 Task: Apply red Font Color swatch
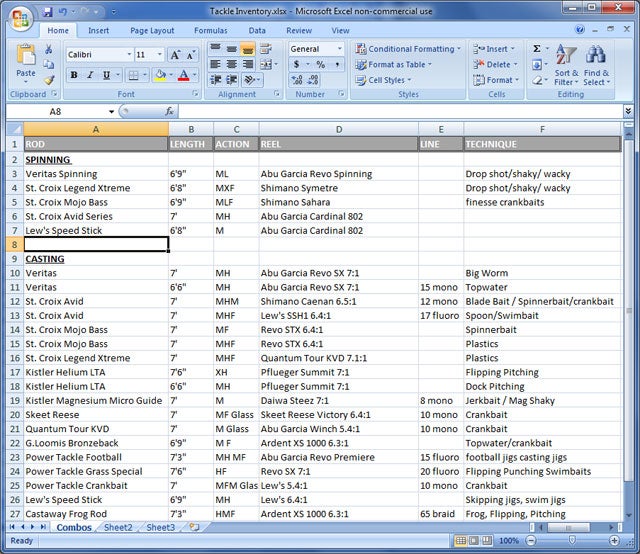[x=184, y=75]
